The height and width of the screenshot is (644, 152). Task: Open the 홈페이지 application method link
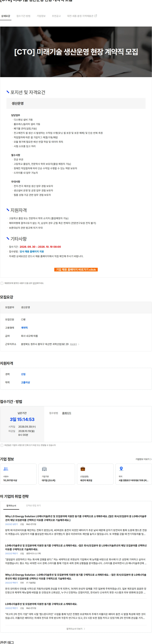point(67,413)
